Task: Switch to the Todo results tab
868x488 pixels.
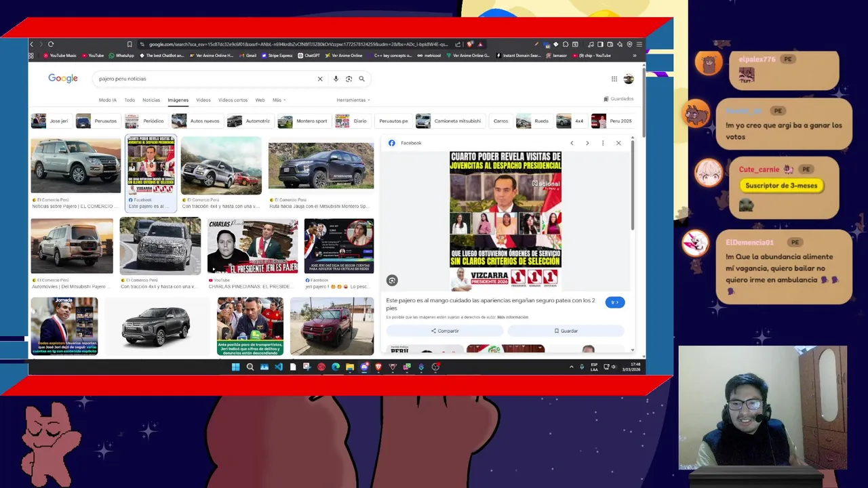Action: 129,100
